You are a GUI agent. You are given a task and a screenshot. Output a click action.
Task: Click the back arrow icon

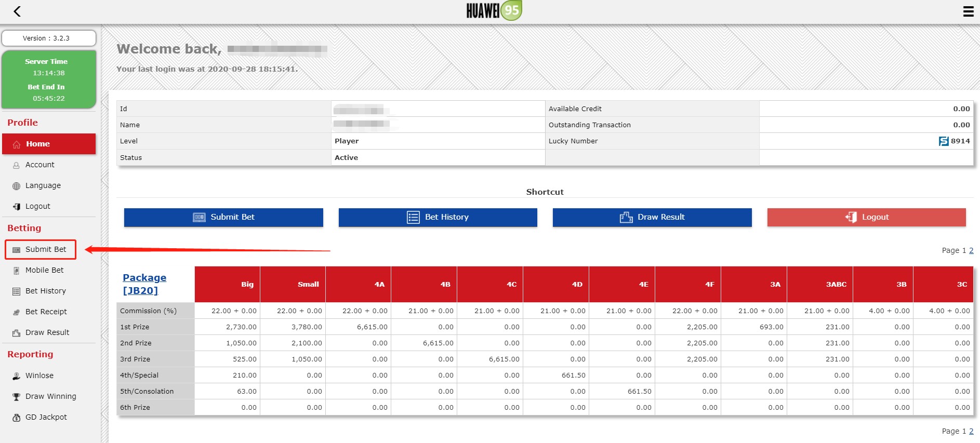17,11
